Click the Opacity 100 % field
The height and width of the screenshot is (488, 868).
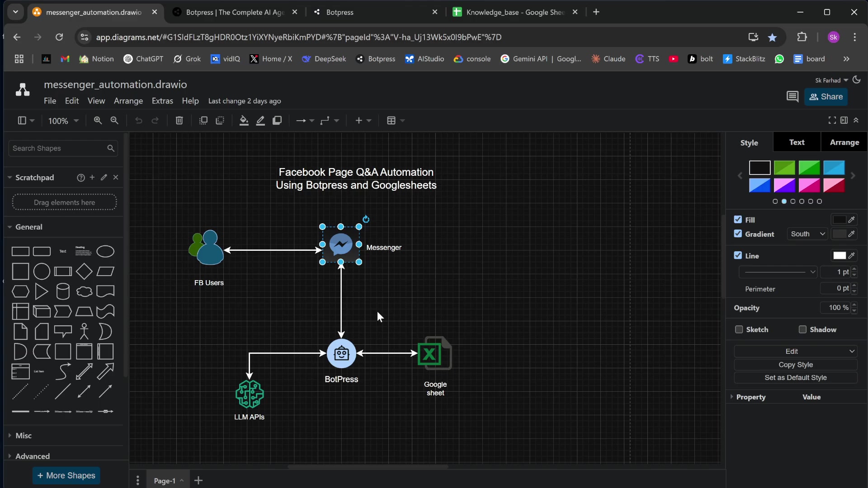click(x=836, y=308)
